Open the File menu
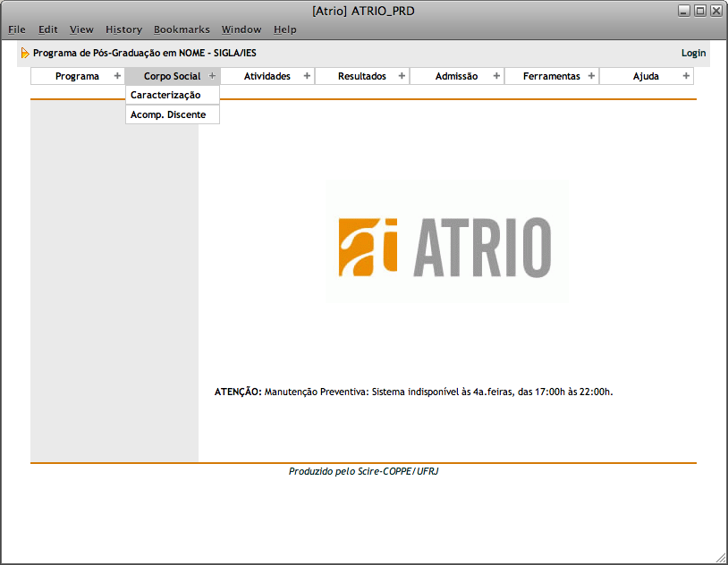Image resolution: width=728 pixels, height=565 pixels. tap(17, 30)
